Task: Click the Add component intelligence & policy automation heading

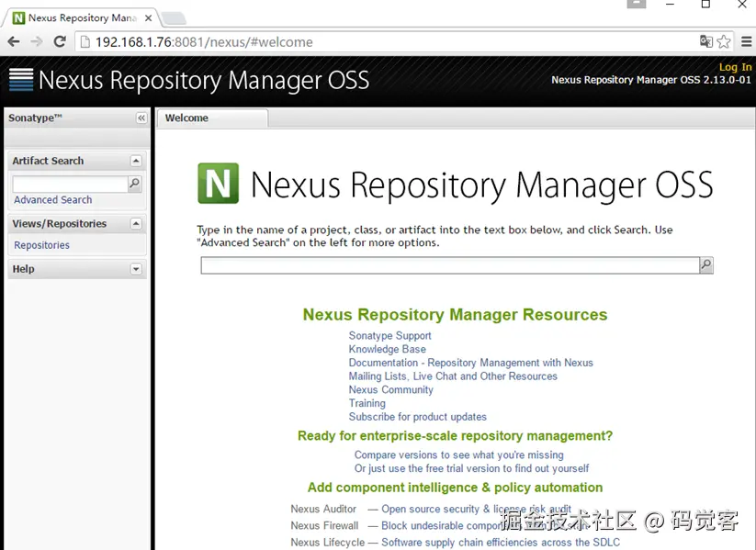Action: pyautogui.click(x=455, y=488)
